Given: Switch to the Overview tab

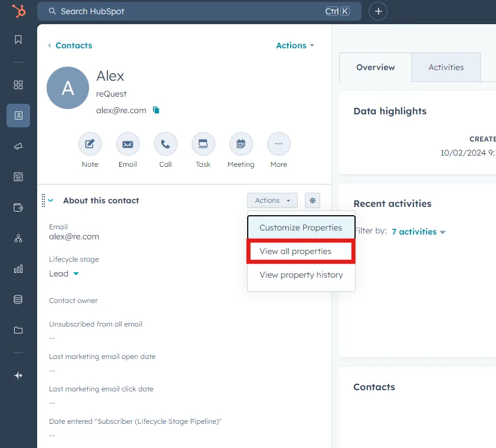Looking at the screenshot, I should 376,67.
